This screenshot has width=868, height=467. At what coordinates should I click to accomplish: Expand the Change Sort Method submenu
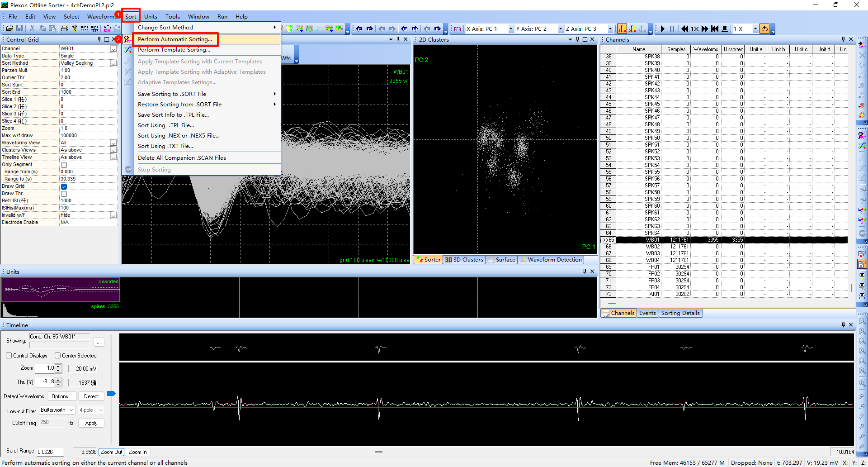click(x=201, y=28)
